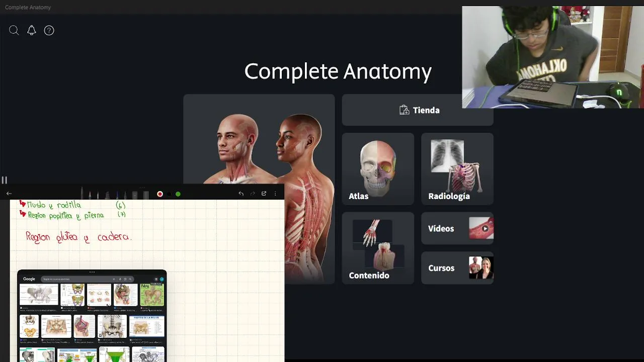Select the red pen color swatch
The image size is (644, 362).
coord(160,194)
